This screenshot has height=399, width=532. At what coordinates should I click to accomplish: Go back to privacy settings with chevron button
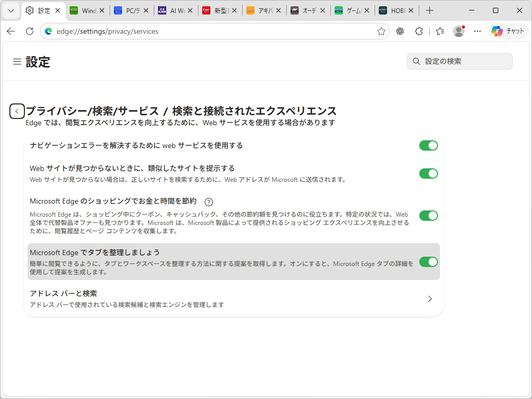click(17, 111)
